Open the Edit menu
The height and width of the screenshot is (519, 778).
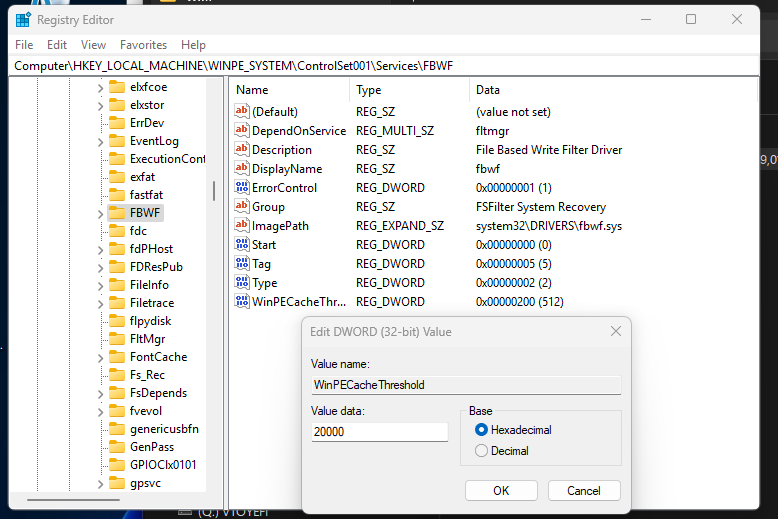57,45
